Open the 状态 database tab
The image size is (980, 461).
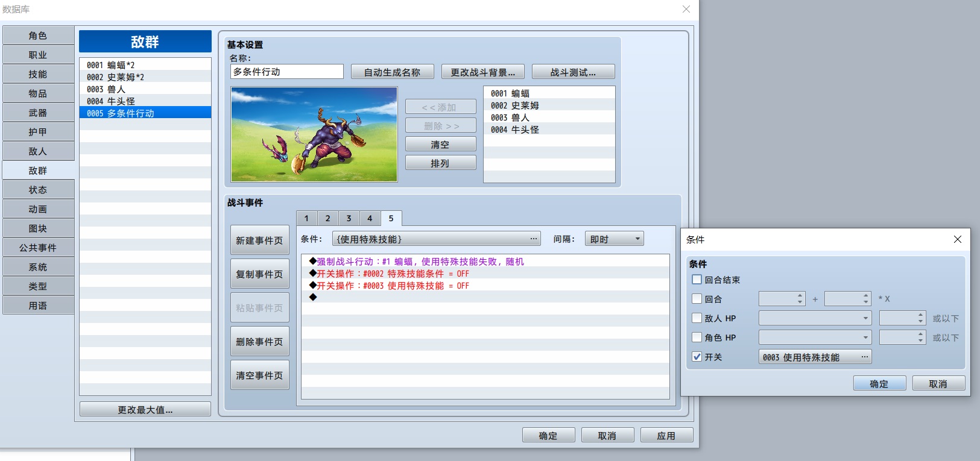coord(38,190)
